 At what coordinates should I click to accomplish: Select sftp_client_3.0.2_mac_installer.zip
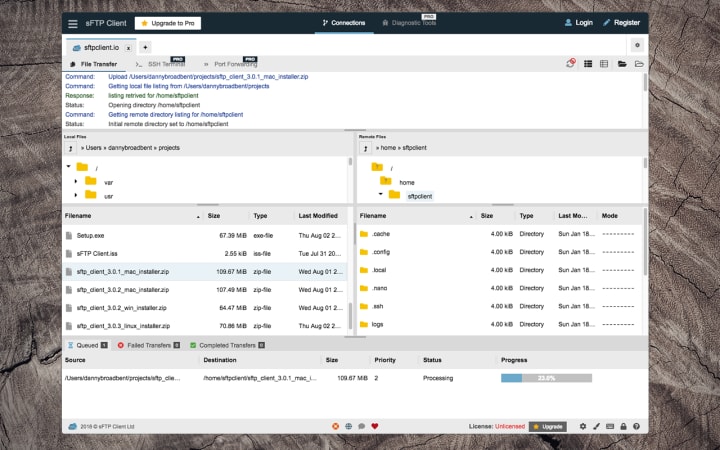[x=205, y=290]
